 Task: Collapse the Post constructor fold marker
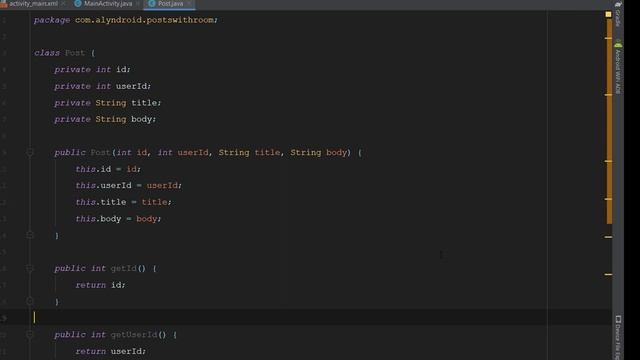[30, 153]
